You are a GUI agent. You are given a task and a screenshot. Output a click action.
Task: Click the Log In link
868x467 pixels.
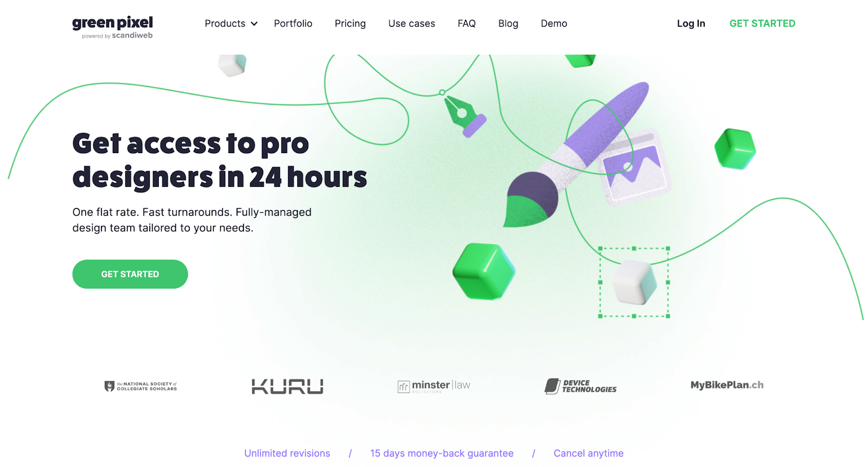(691, 23)
